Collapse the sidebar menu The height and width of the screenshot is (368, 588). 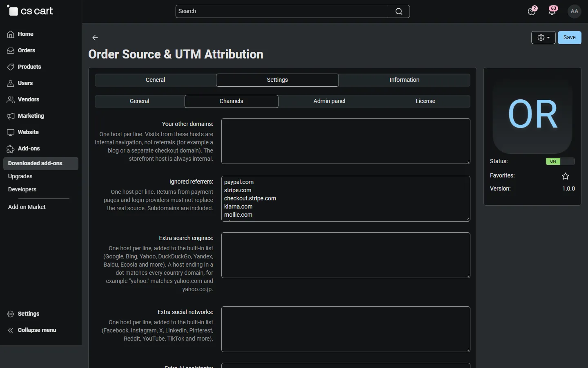pyautogui.click(x=37, y=330)
